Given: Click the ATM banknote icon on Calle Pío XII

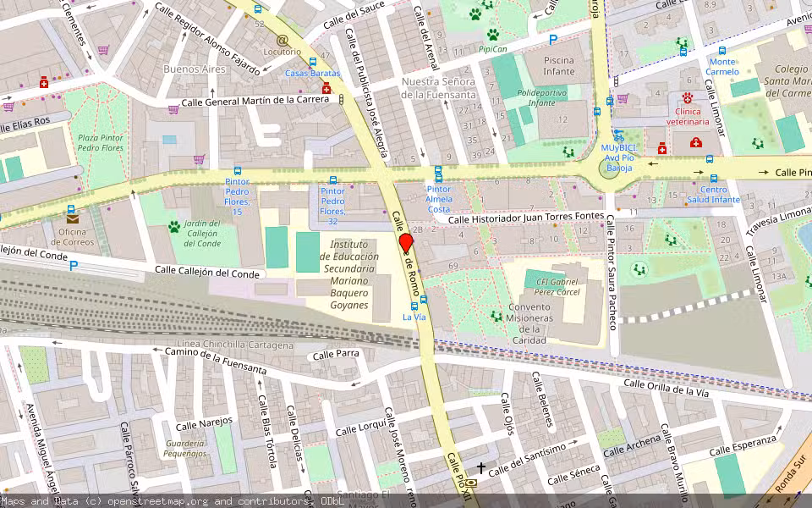Looking at the screenshot, I should [471, 483].
